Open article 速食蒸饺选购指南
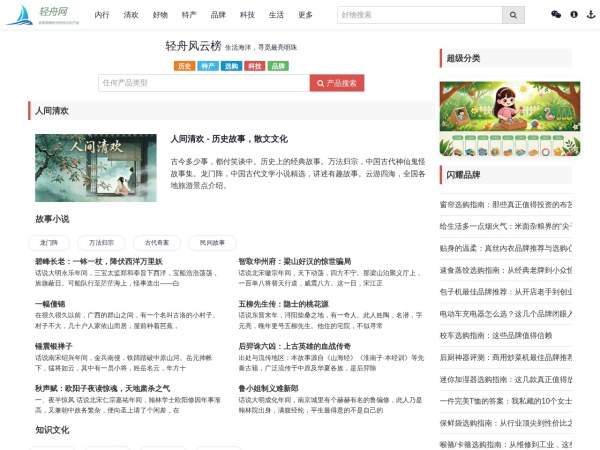Viewport: 600px width, 450px height. click(x=506, y=270)
